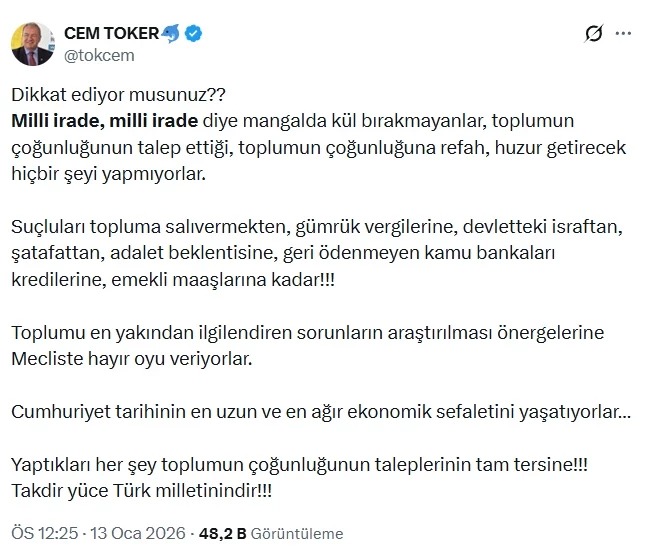Open the three-dot more options menu
Viewport: 650px width, 557px height.
624,35
